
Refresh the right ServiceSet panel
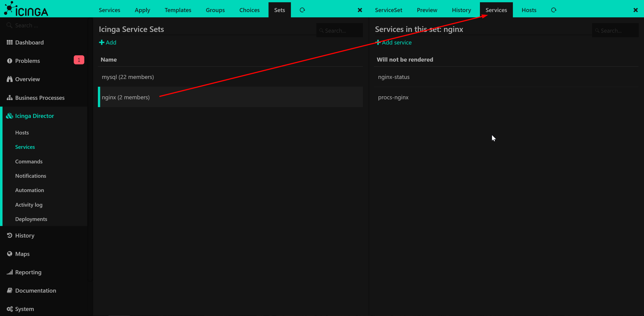click(x=554, y=10)
